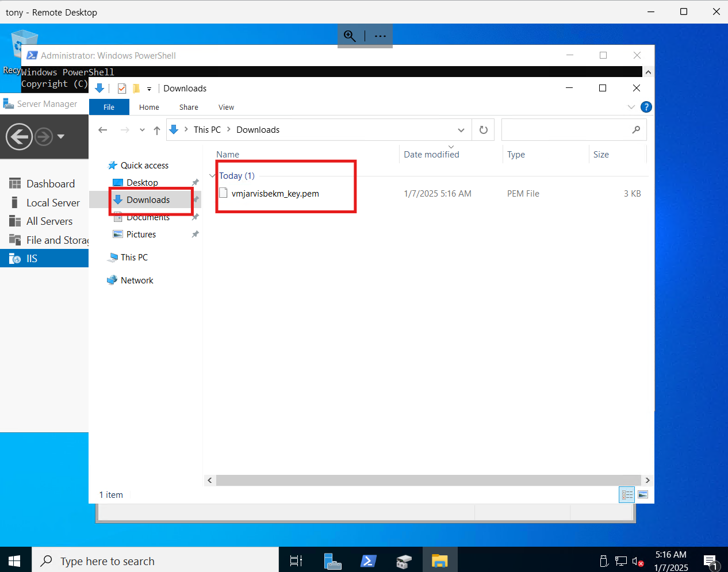
Task: Refresh the Downloads folder view
Action: (x=484, y=130)
